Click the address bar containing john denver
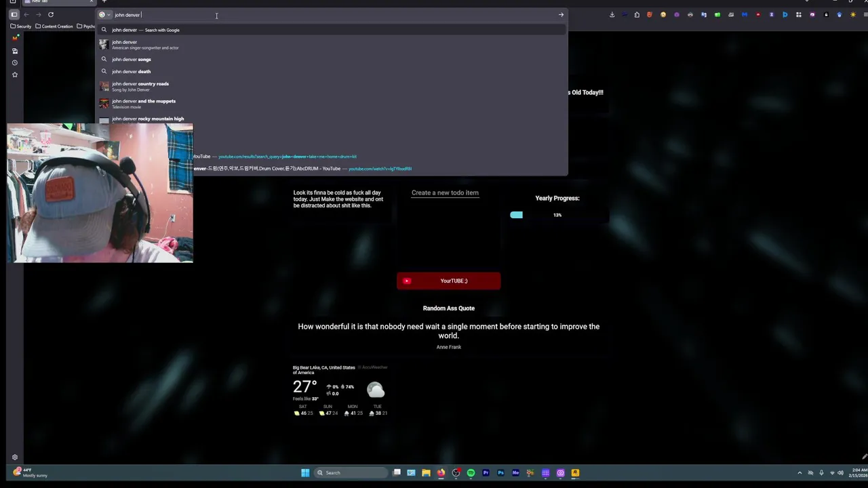The width and height of the screenshot is (868, 488). pyautogui.click(x=332, y=14)
